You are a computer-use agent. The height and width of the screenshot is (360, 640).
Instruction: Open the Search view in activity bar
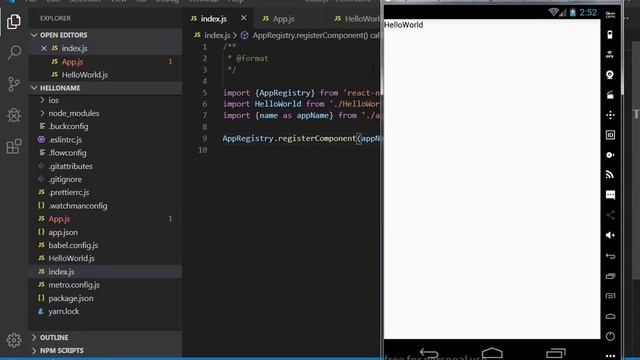point(14,52)
